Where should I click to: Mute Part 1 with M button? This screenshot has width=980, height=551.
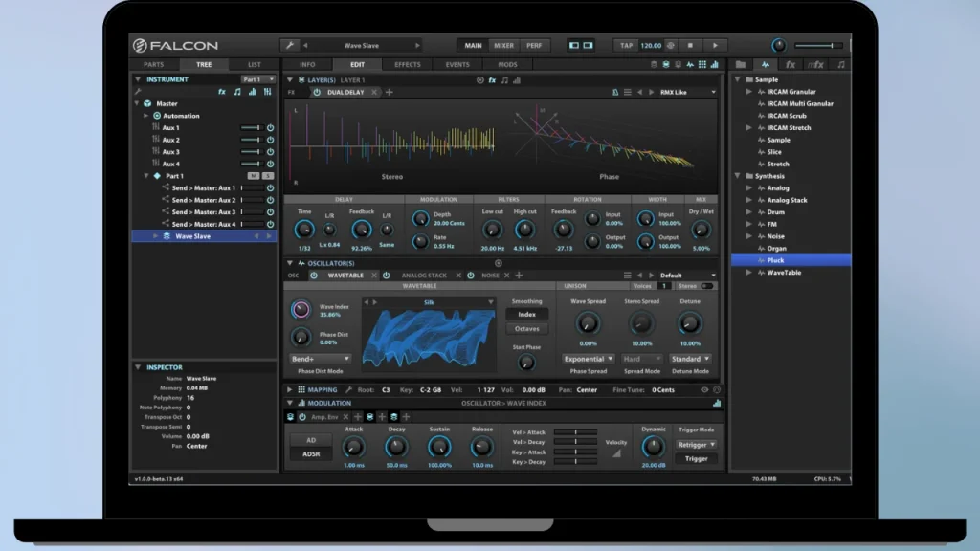coord(253,176)
